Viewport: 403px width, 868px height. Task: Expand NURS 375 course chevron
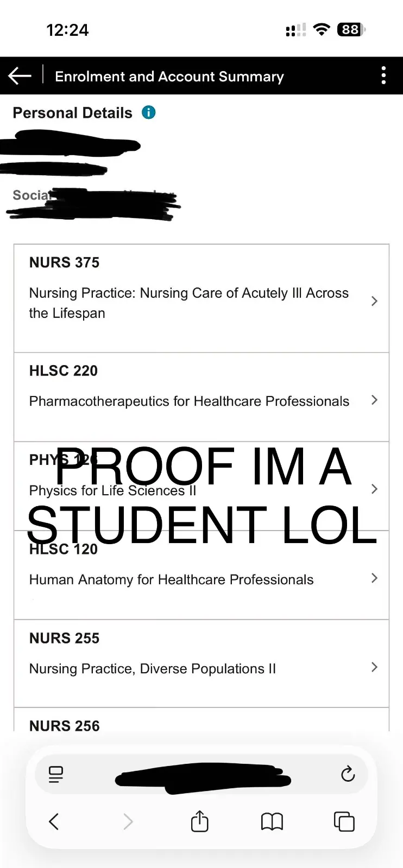pyautogui.click(x=374, y=301)
